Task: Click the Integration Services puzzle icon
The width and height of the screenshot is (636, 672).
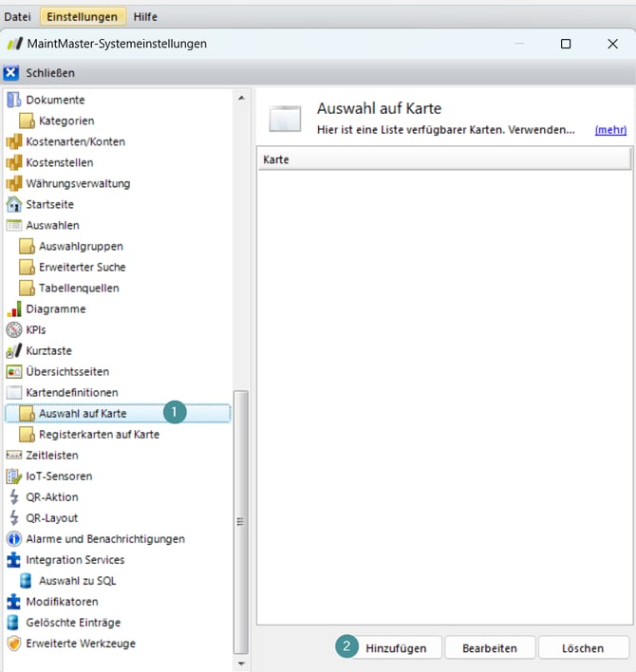Action: click(13, 560)
